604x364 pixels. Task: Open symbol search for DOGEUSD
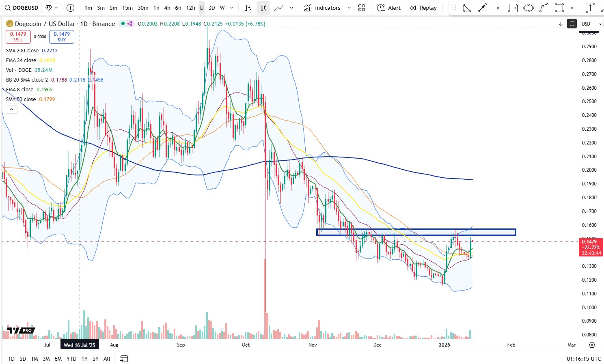tap(22, 8)
